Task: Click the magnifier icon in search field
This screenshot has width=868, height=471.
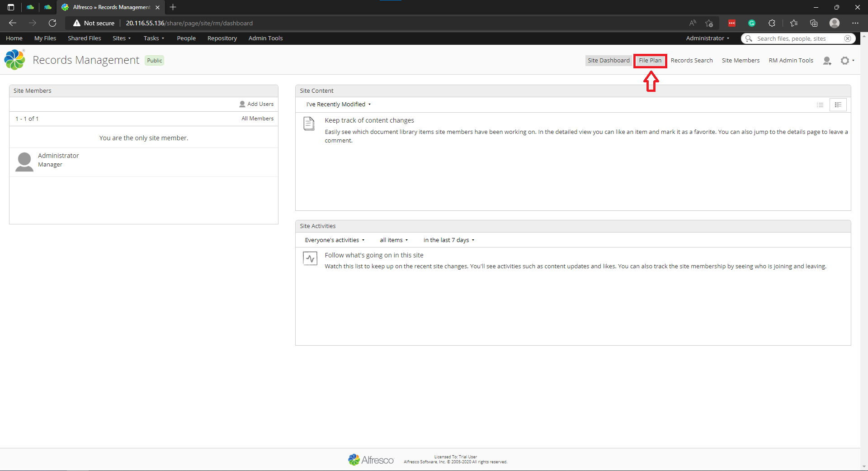Action: click(749, 38)
